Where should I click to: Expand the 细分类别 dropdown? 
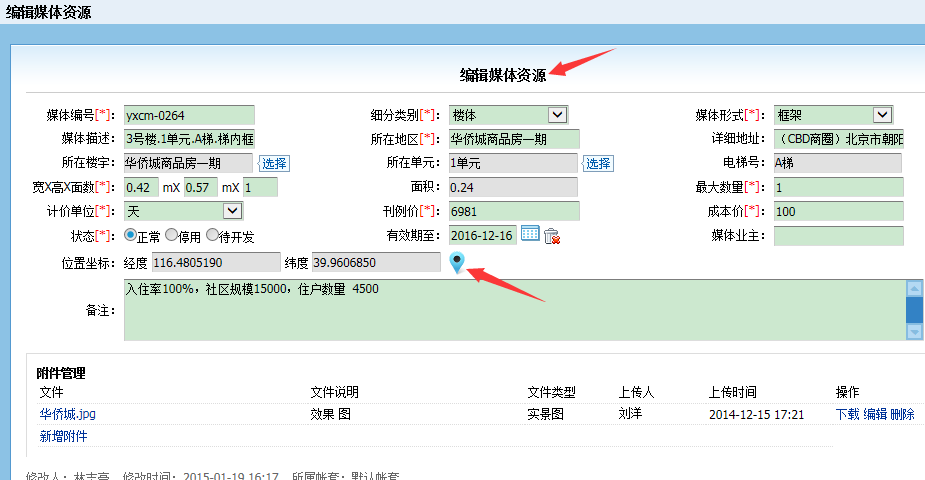(557, 115)
